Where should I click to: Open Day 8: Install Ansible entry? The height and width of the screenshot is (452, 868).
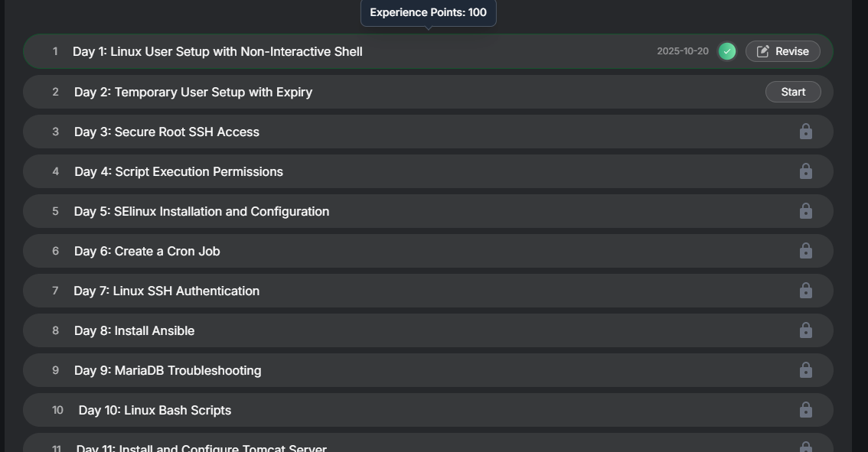[134, 330]
